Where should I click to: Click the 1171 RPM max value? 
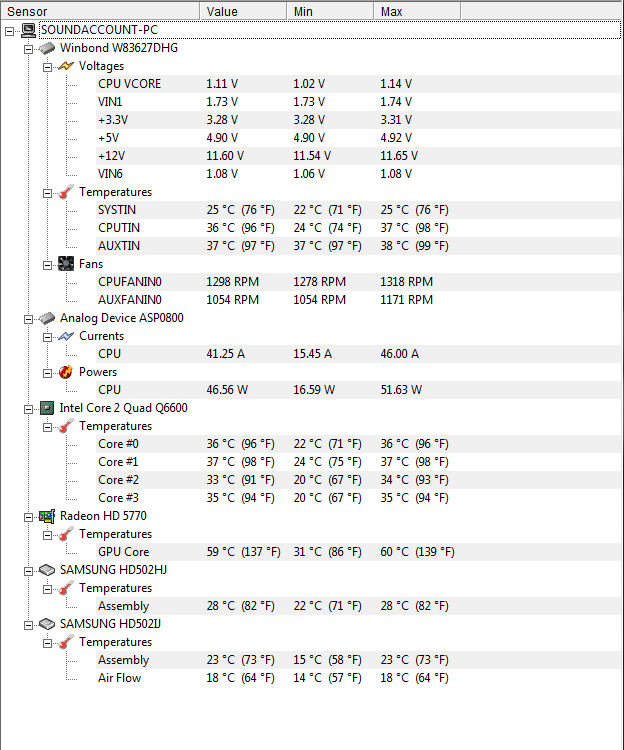pyautogui.click(x=406, y=300)
